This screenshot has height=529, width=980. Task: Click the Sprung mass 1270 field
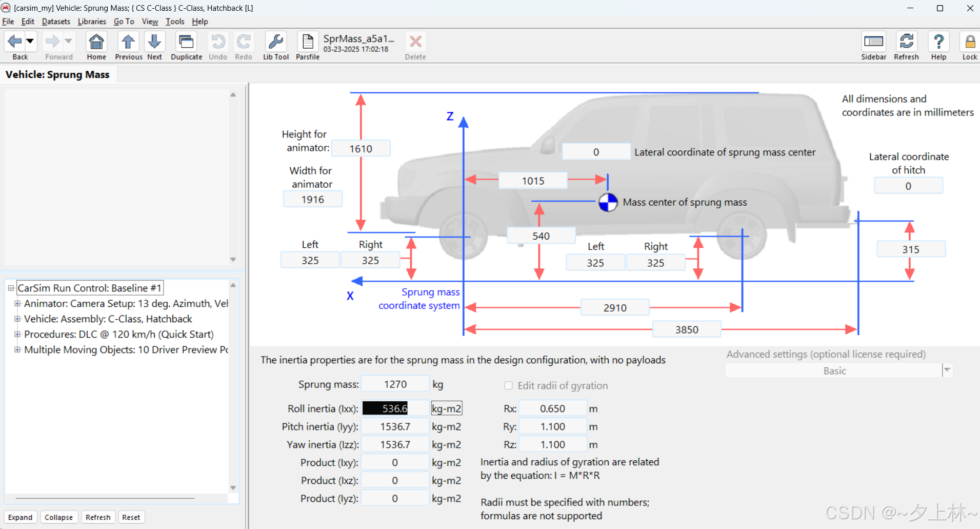tap(395, 384)
